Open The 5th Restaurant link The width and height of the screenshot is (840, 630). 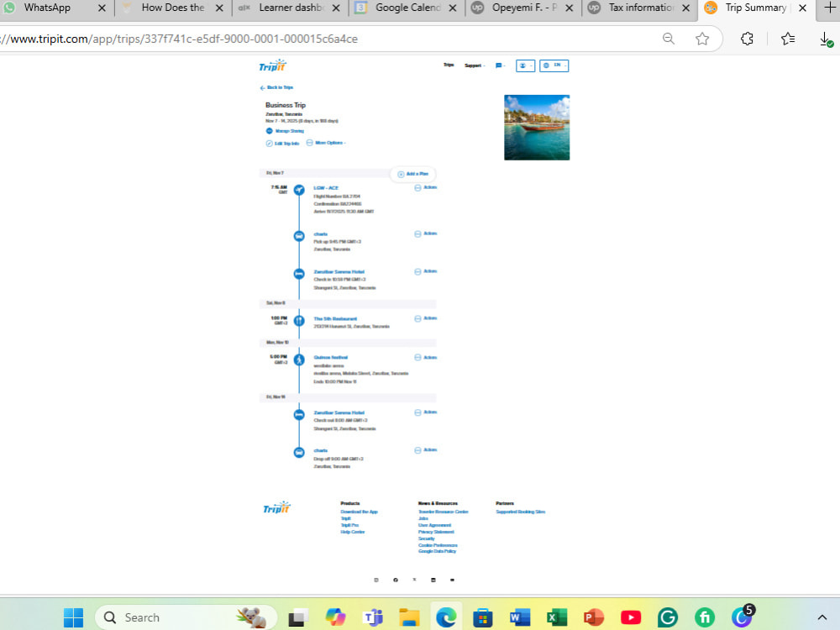(335, 318)
